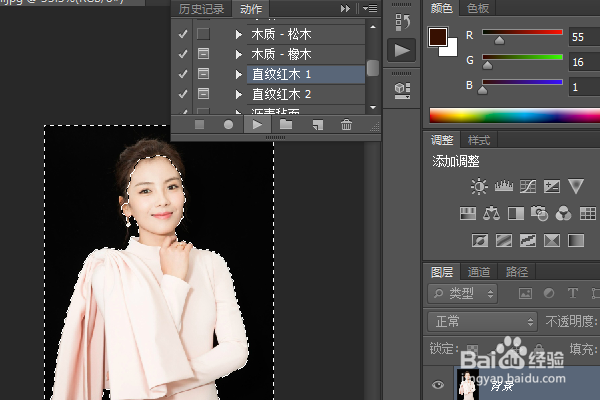Switch to the 路径 tab

517,272
